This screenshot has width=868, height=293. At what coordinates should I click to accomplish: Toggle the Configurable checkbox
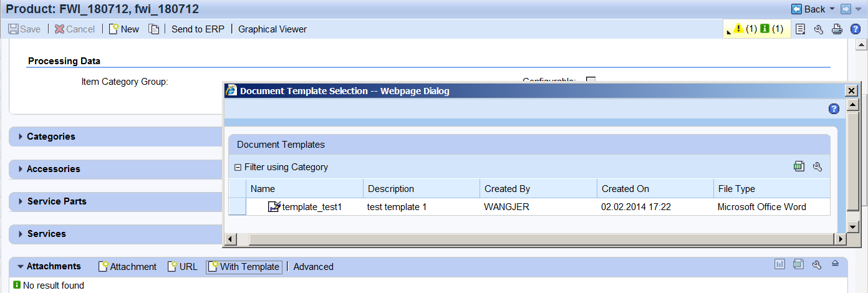click(x=591, y=80)
